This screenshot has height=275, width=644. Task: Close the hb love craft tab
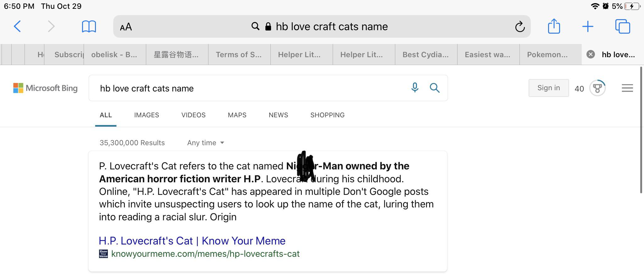591,54
